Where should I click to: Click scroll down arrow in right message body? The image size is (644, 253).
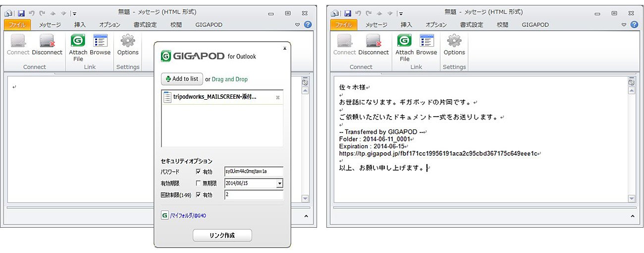pyautogui.click(x=632, y=198)
